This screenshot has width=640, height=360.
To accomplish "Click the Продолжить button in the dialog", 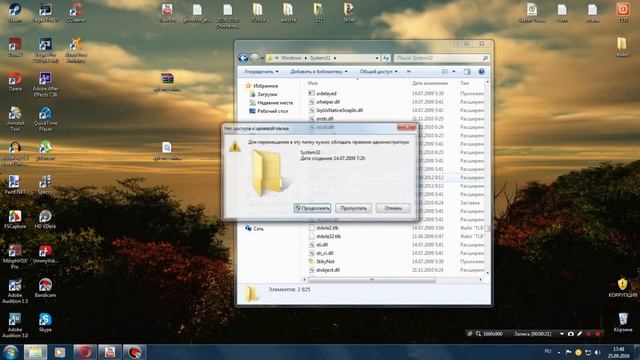I will [x=312, y=208].
